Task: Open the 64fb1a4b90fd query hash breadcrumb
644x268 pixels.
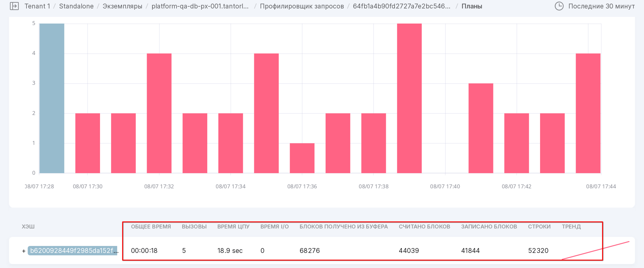Action: click(401, 6)
